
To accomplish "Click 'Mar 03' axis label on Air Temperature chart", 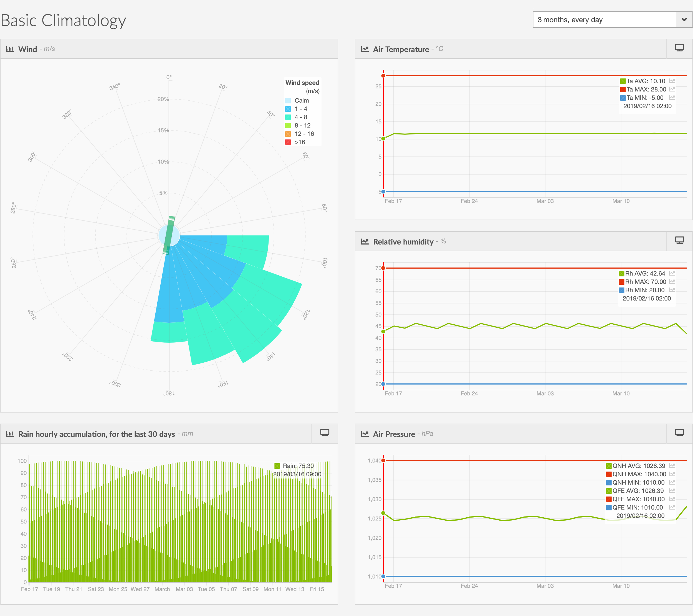I will pyautogui.click(x=545, y=201).
